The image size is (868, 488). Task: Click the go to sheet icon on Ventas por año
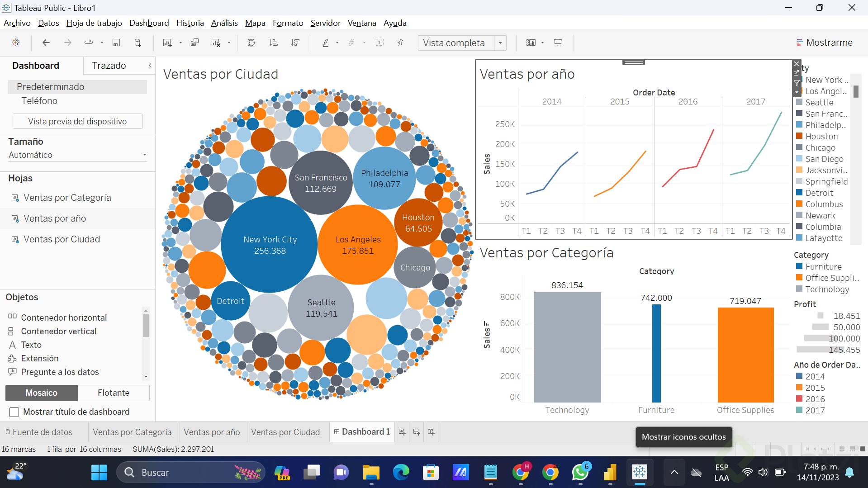(x=797, y=73)
